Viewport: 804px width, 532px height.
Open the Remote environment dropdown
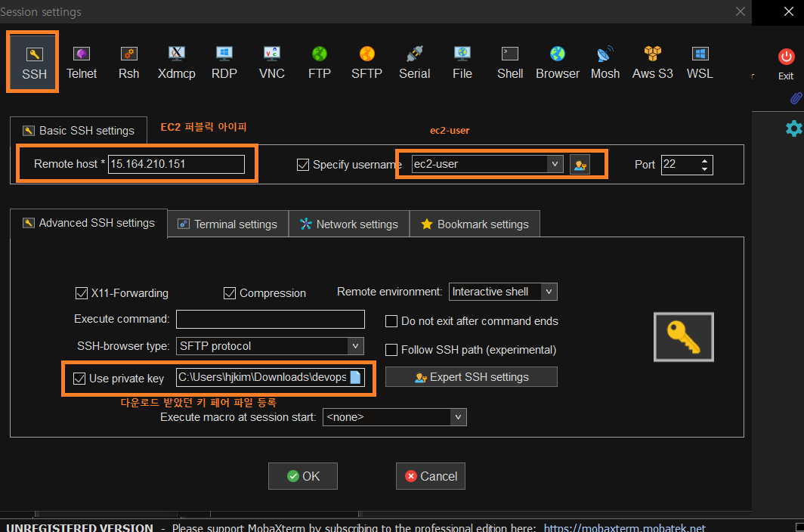coord(549,292)
